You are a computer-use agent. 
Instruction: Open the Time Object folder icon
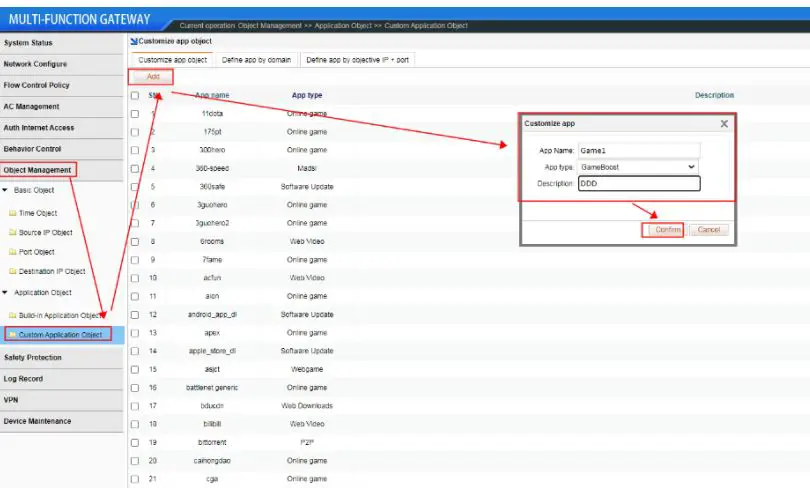coord(12,213)
